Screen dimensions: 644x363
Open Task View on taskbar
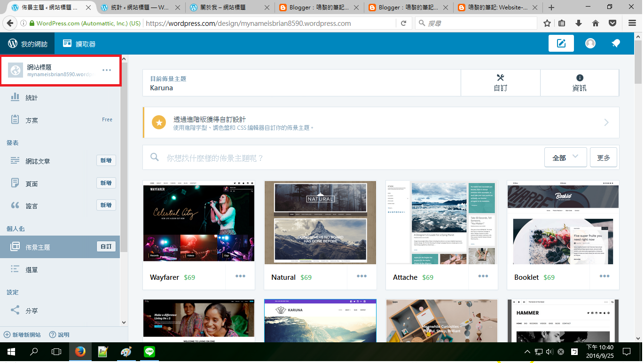click(x=56, y=352)
